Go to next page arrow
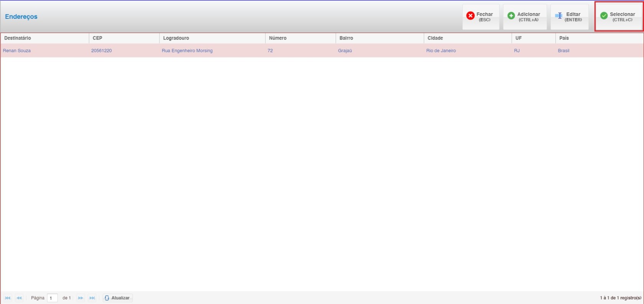644x304 pixels. pyautogui.click(x=80, y=298)
